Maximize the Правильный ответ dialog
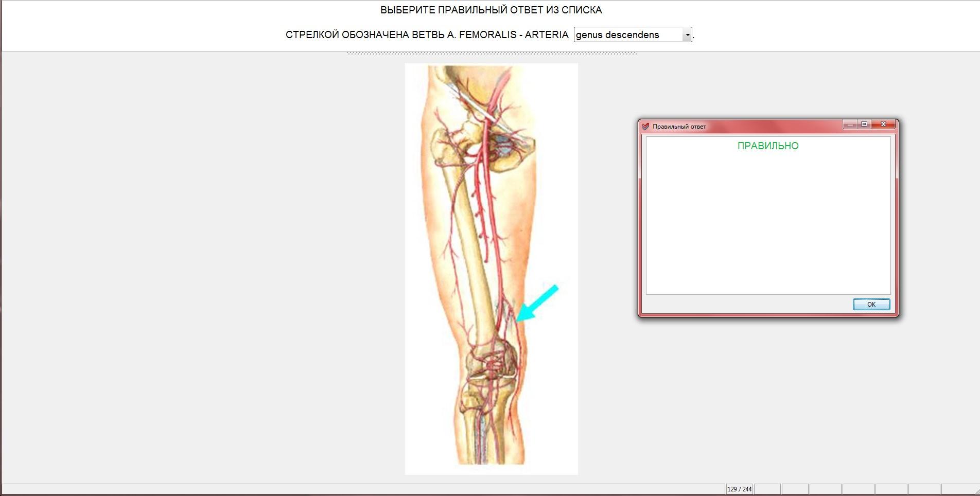 (865, 125)
